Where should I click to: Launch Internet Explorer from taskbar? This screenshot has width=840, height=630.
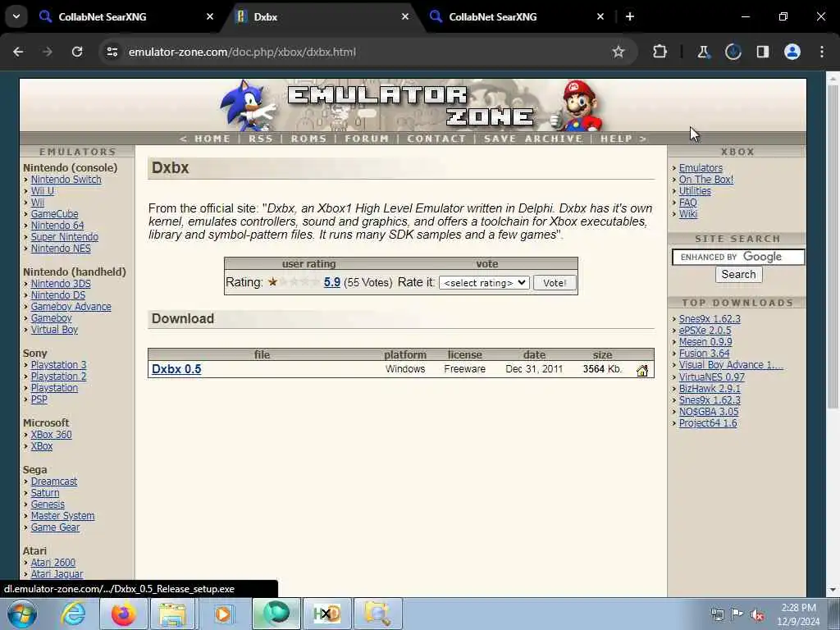[73, 614]
